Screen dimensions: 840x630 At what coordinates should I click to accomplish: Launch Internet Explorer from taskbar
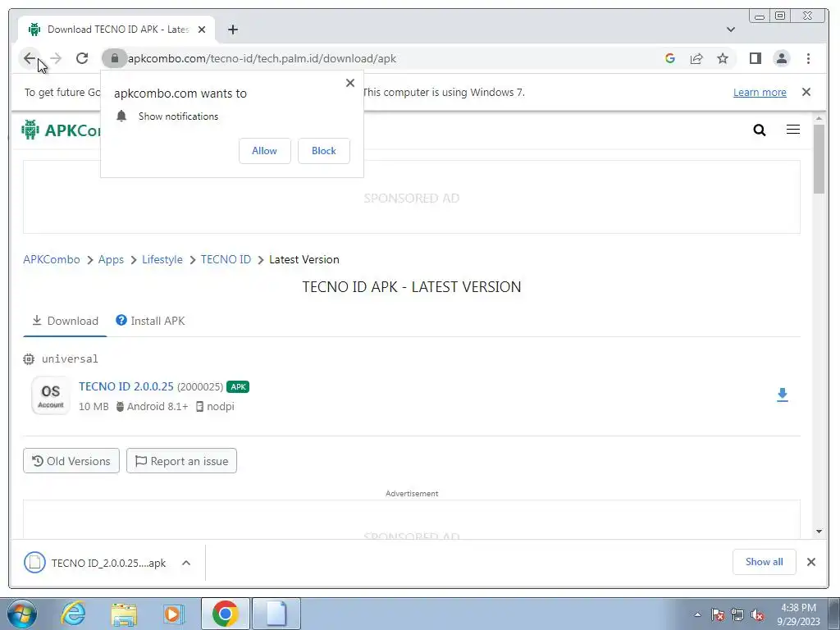[72, 614]
